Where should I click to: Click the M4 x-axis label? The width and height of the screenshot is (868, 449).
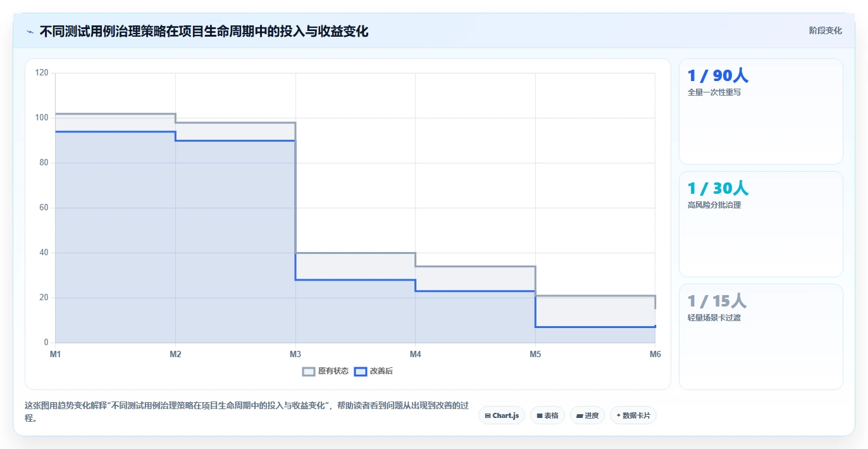[415, 354]
